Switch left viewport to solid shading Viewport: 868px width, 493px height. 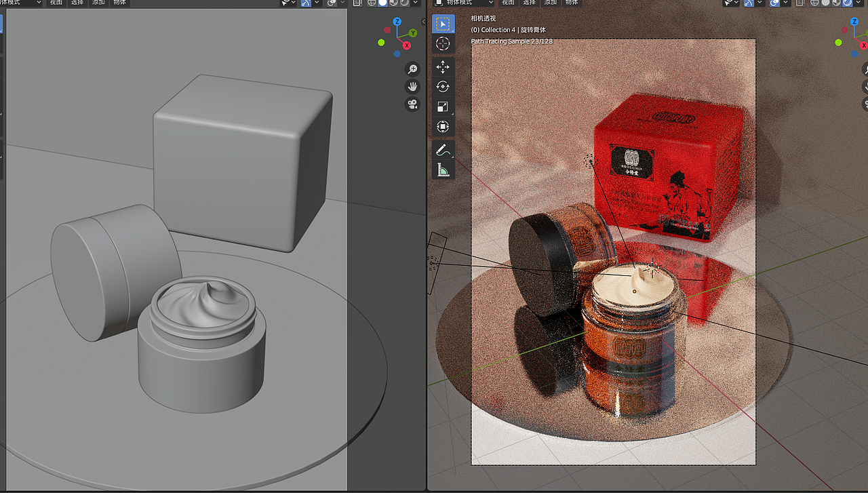[x=382, y=3]
